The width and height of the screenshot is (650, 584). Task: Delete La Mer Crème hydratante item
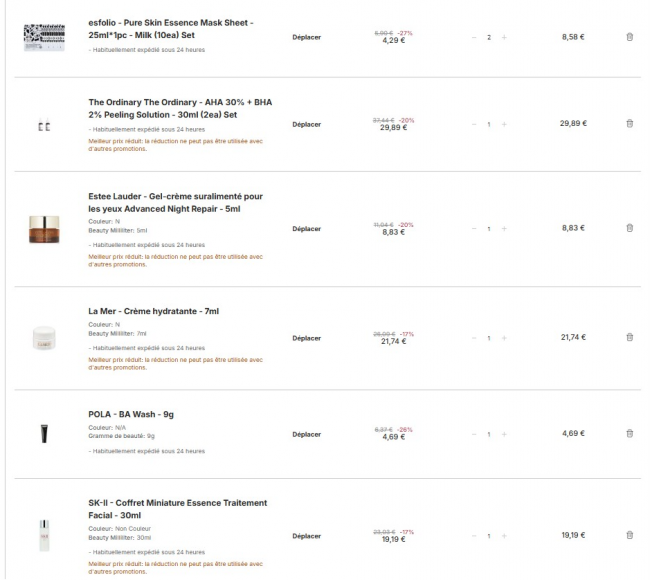click(x=629, y=338)
